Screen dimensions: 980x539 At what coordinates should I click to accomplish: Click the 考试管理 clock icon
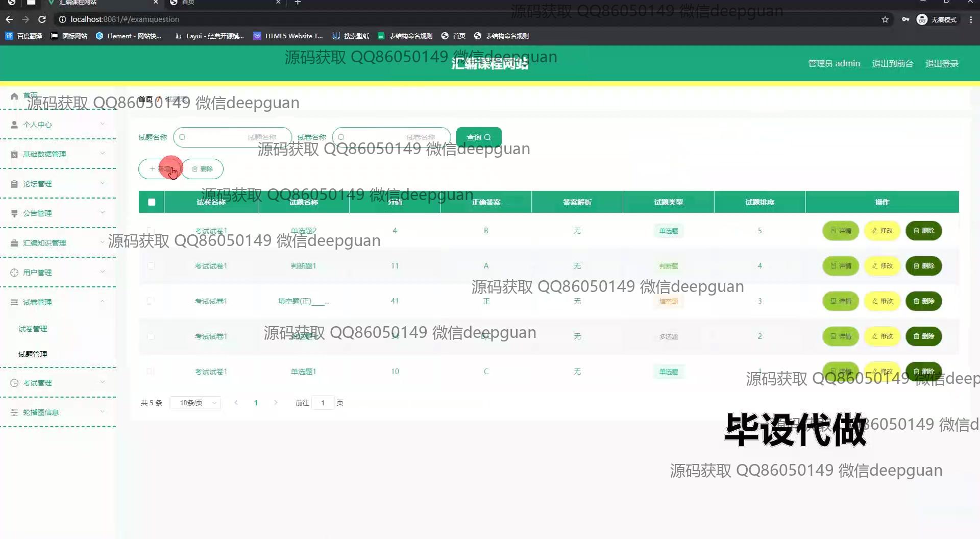[x=14, y=383]
